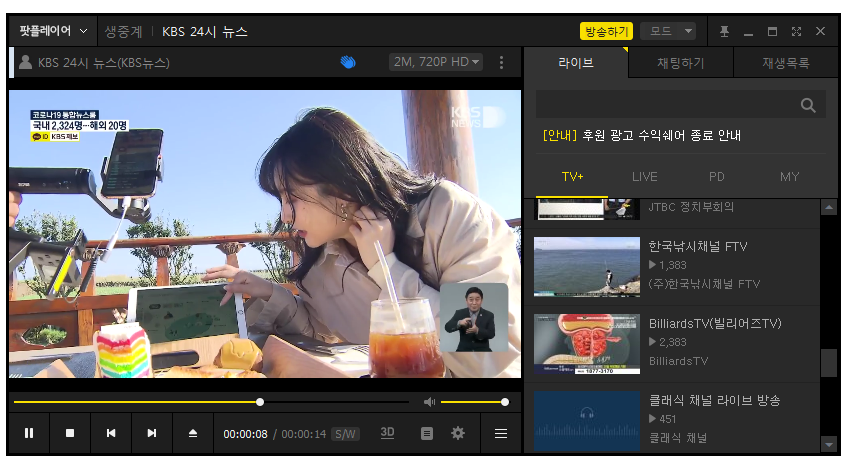Toggle fullscreen mode icon

tap(796, 31)
